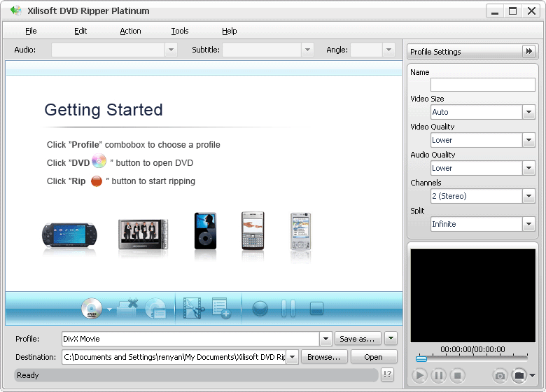Click the Save as... button

pyautogui.click(x=358, y=338)
